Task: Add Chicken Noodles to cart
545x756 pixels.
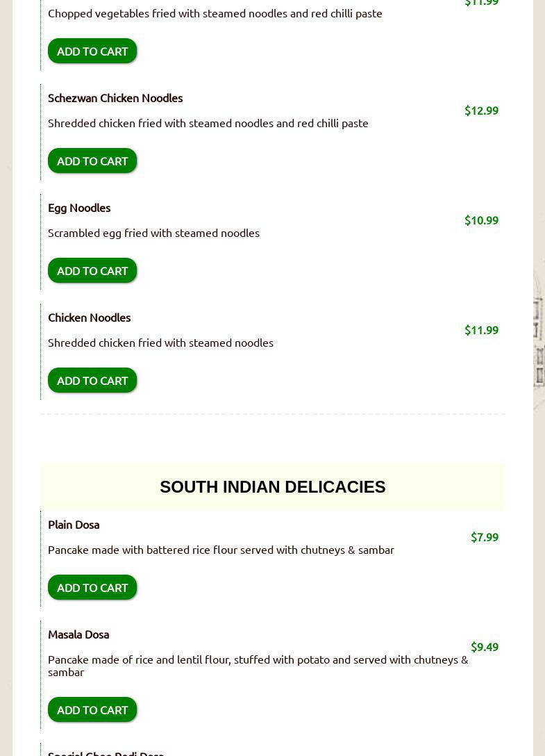Action: [x=92, y=380]
